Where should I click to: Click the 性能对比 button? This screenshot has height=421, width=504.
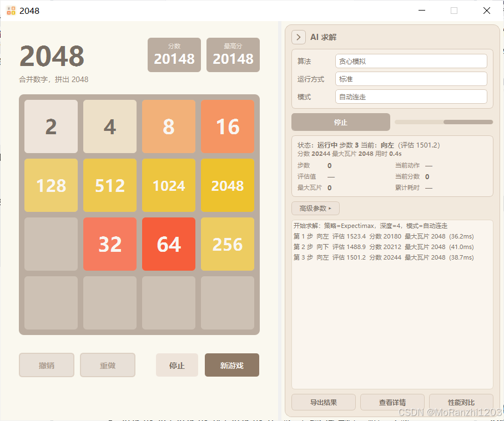click(x=461, y=402)
